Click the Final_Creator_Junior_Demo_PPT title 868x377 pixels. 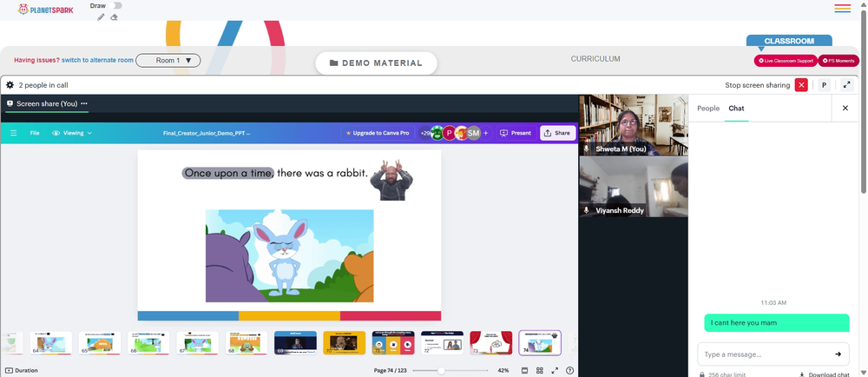click(x=207, y=134)
